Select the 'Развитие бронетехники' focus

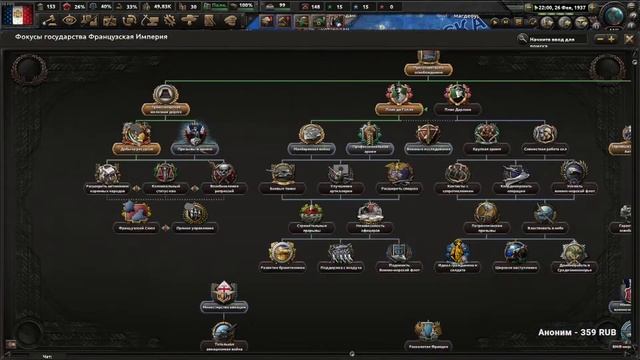282,257
